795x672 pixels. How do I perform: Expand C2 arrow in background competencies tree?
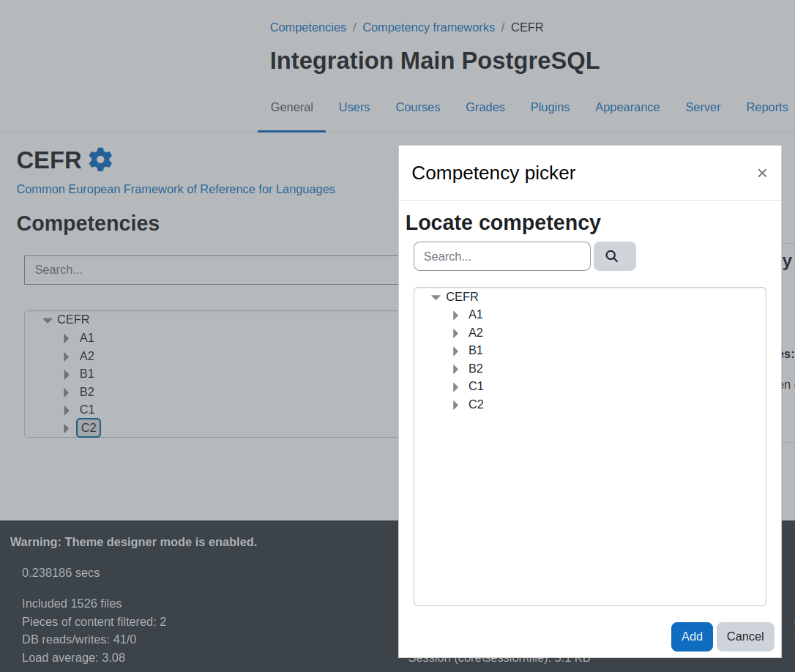[x=66, y=428]
